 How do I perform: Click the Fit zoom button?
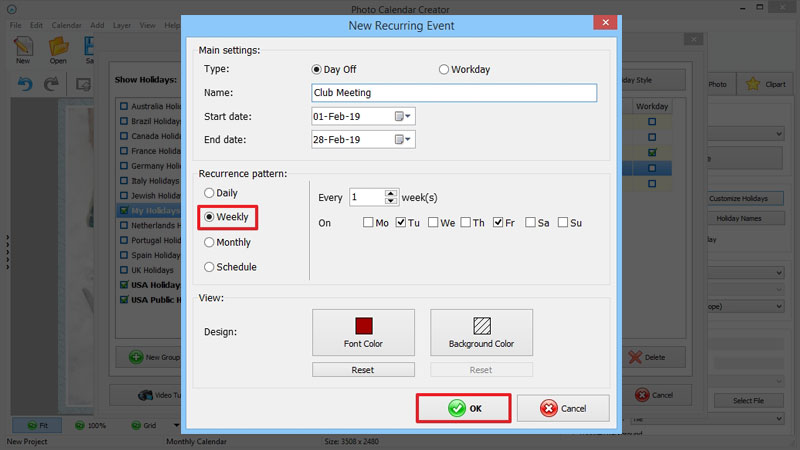[x=37, y=425]
